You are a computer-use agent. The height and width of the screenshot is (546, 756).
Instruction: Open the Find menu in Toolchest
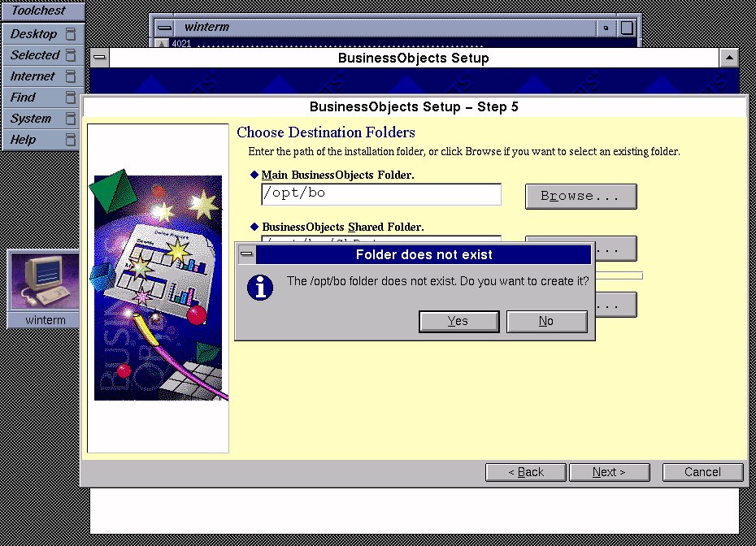pos(23,97)
